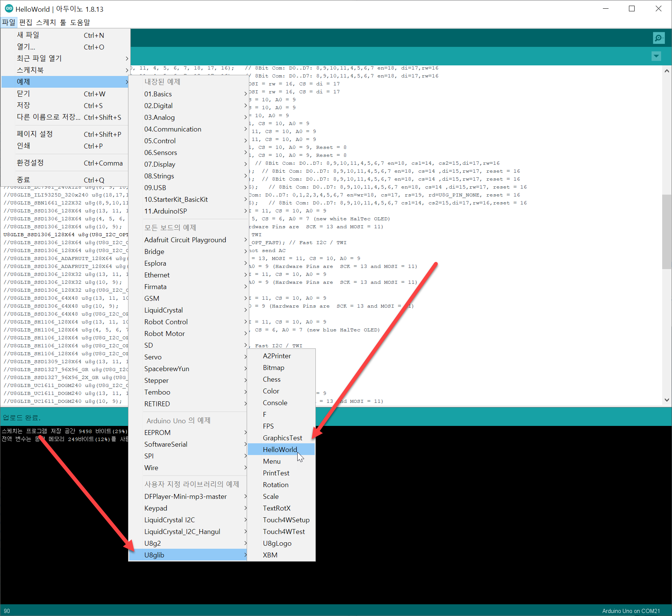Click the Arduino logo in title bar
This screenshot has height=616, width=672.
pyautogui.click(x=9, y=9)
